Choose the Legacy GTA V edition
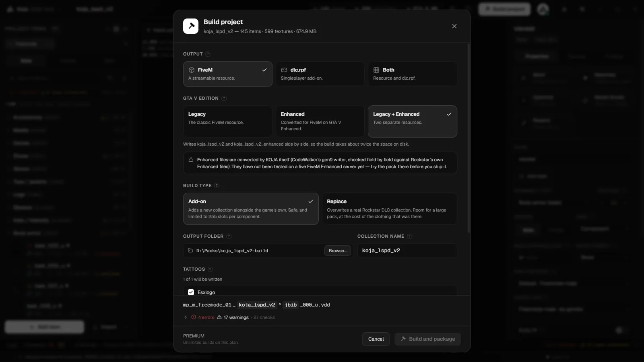The width and height of the screenshot is (644, 362). (x=228, y=121)
